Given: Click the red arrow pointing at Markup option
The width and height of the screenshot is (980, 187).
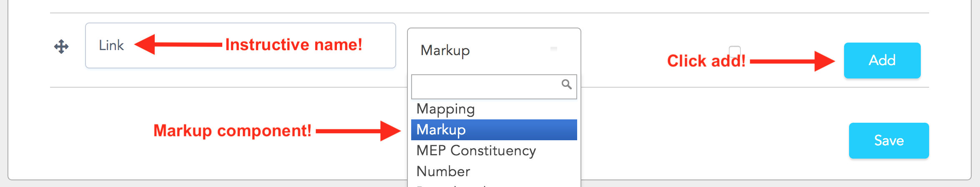Looking at the screenshot, I should pyautogui.click(x=358, y=131).
